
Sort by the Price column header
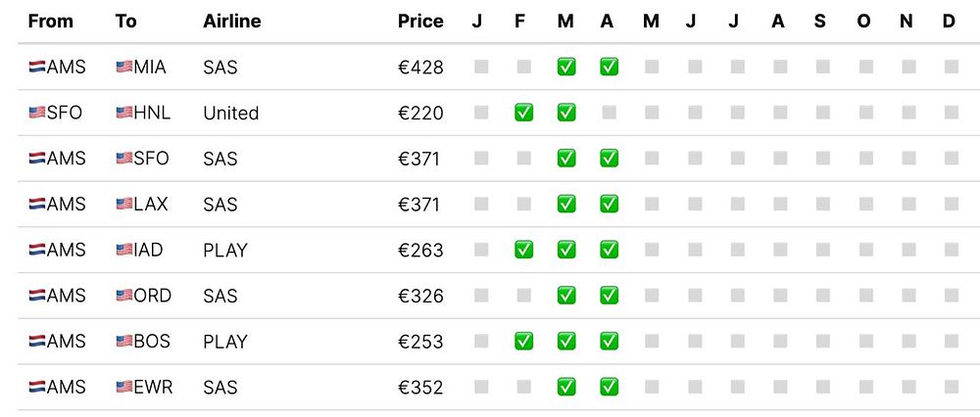pos(420,22)
